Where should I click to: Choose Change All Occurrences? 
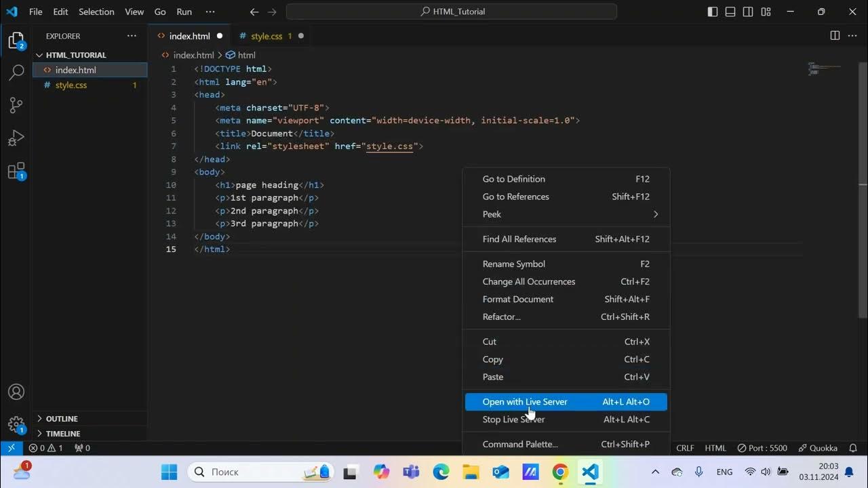coord(566,282)
